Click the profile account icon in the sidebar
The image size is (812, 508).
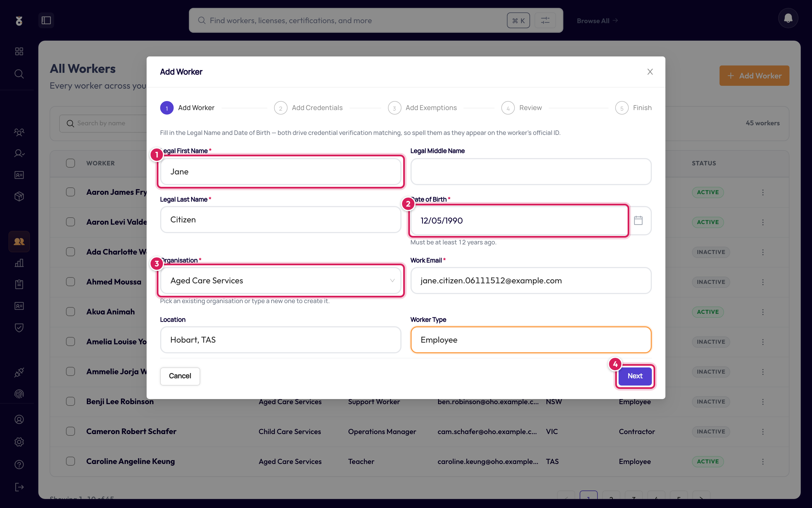click(19, 420)
